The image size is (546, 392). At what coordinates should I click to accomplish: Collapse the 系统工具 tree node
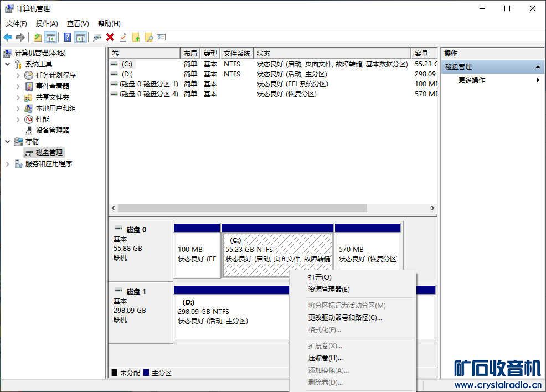[7, 64]
